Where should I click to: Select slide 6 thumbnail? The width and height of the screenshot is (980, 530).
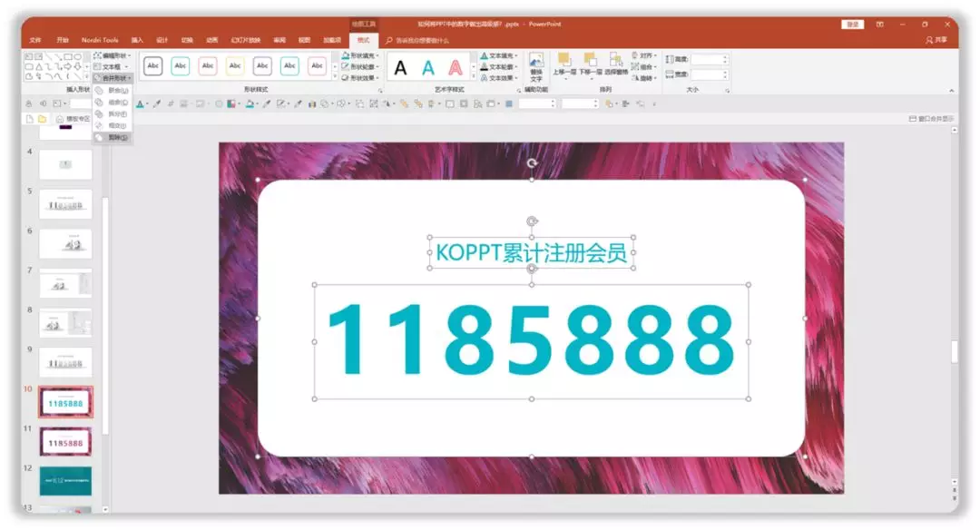coord(65,244)
